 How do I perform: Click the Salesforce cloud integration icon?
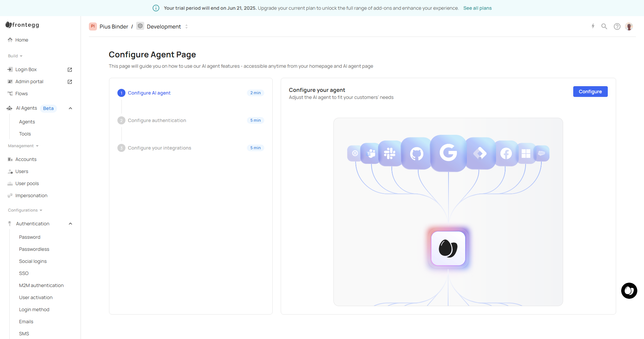coord(541,153)
